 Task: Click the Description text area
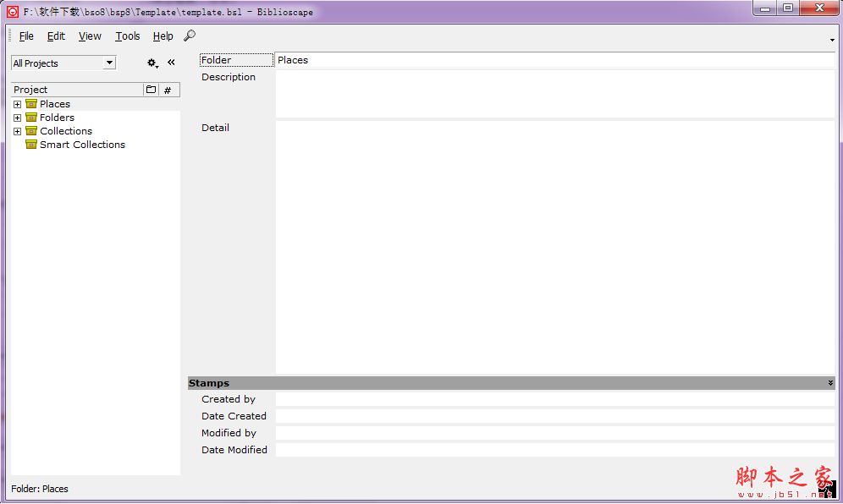(x=555, y=94)
